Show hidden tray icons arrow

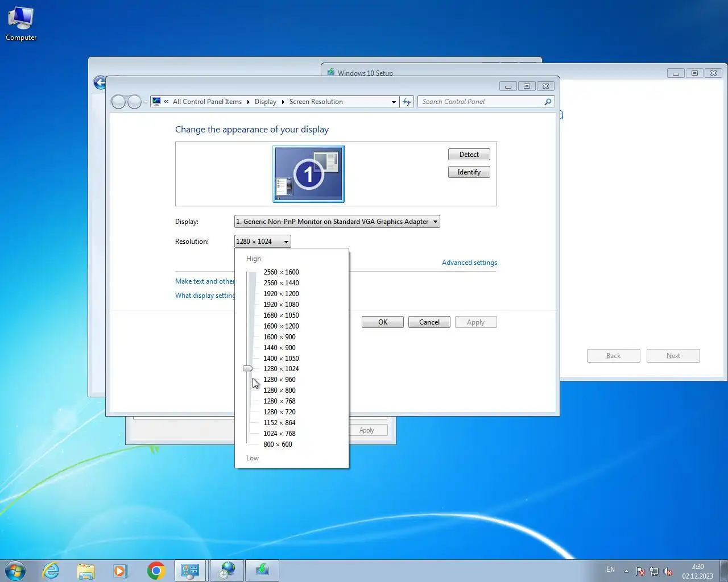[x=626, y=571]
